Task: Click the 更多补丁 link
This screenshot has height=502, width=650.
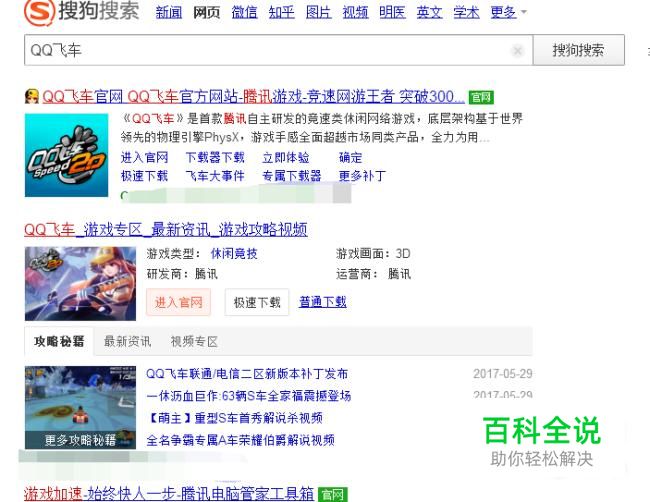Action: [x=362, y=176]
